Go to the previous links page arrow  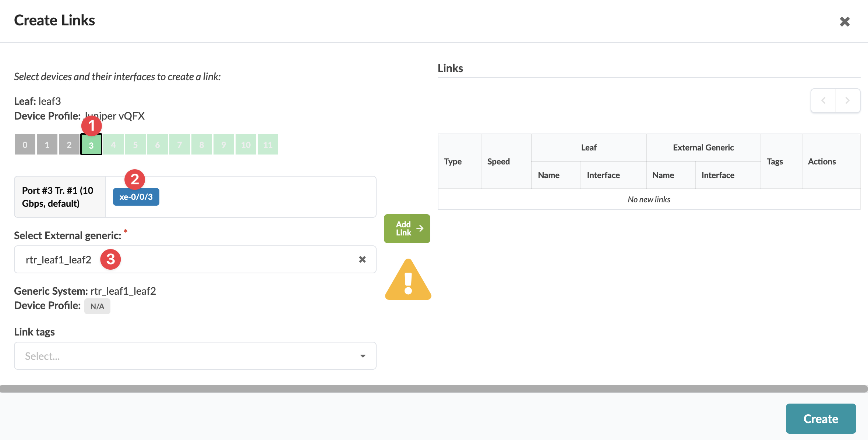[823, 100]
